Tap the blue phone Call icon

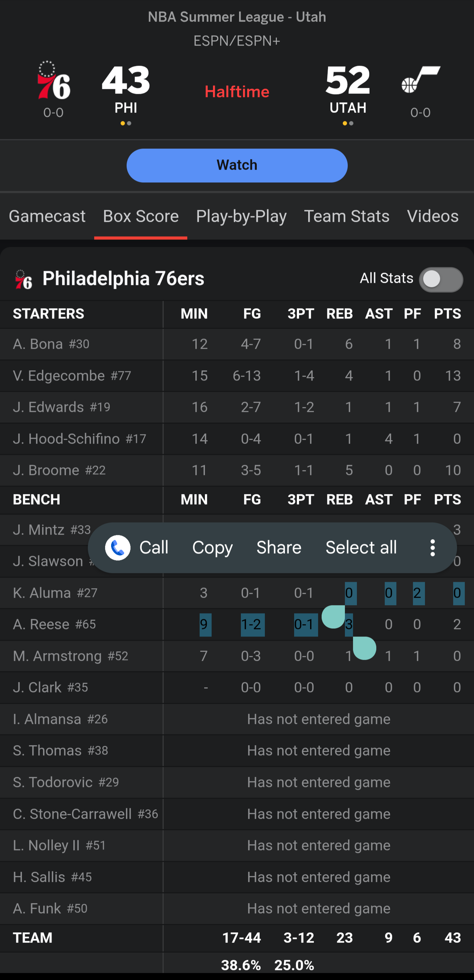117,548
